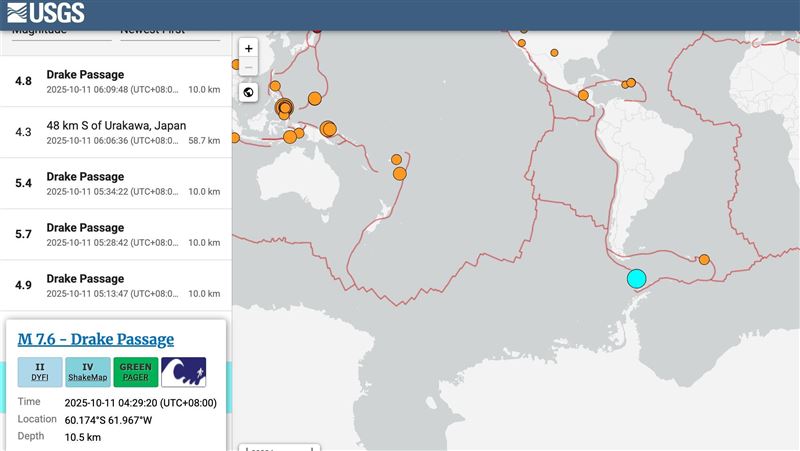This screenshot has height=451, width=800.
Task: Zoom in the map with plus button
Action: [248, 48]
